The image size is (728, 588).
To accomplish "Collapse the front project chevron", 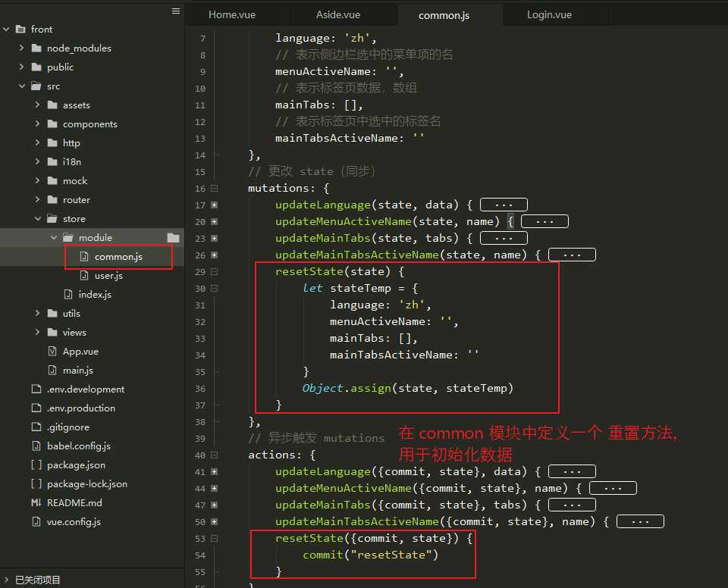I will (x=6, y=30).
